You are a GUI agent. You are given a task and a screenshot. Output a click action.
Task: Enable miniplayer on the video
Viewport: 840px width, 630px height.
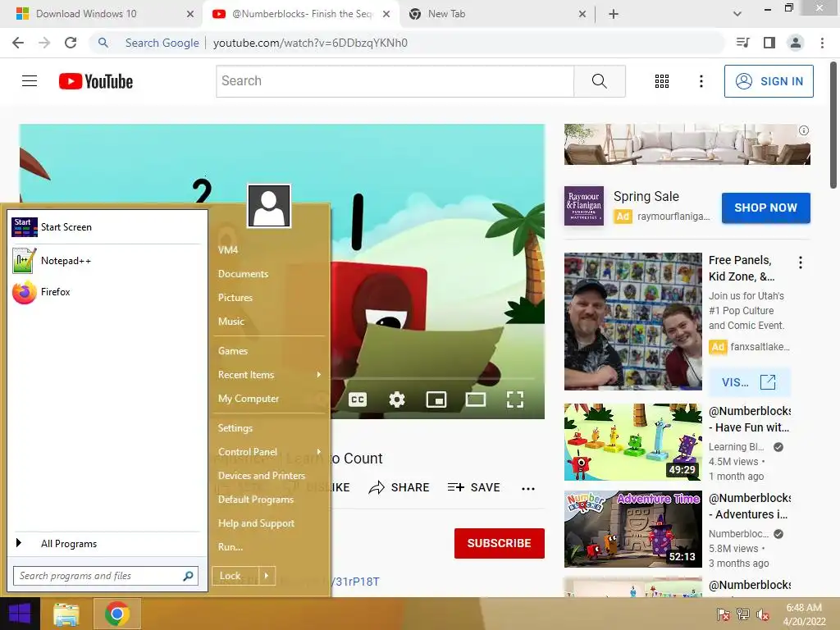436,399
